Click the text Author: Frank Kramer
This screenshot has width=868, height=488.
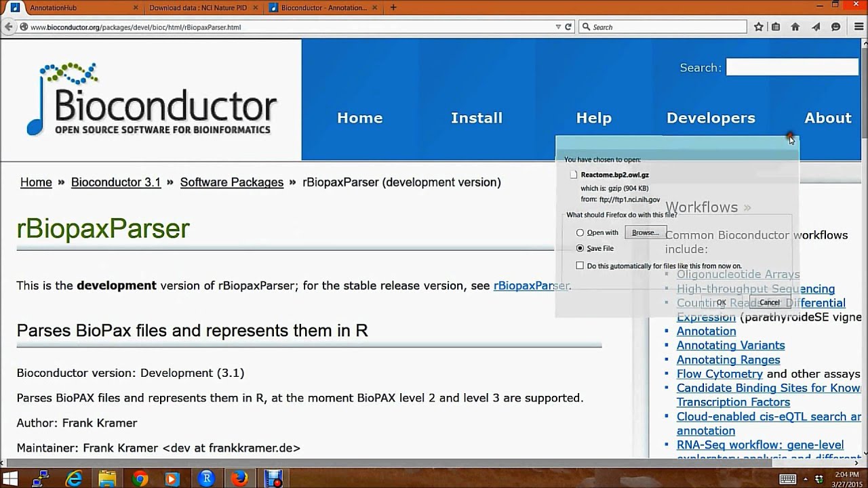click(77, 423)
